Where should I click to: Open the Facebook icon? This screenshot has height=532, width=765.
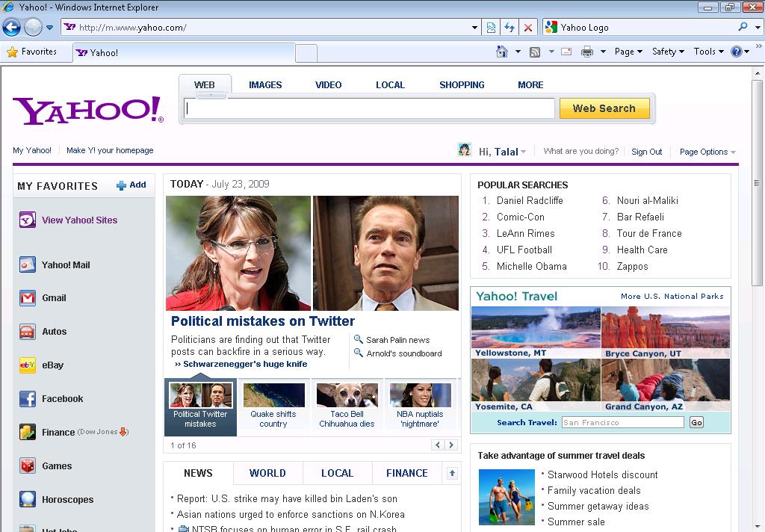[x=28, y=399]
